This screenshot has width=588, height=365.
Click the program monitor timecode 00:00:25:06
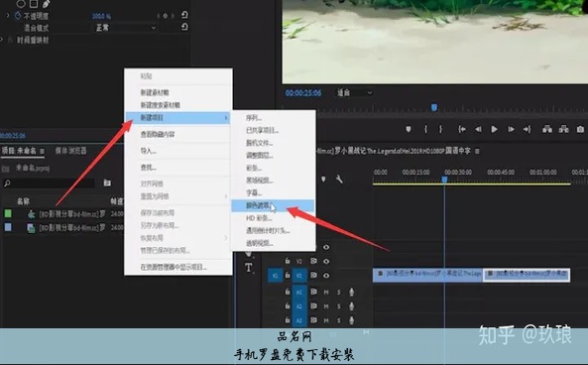pyautogui.click(x=303, y=92)
